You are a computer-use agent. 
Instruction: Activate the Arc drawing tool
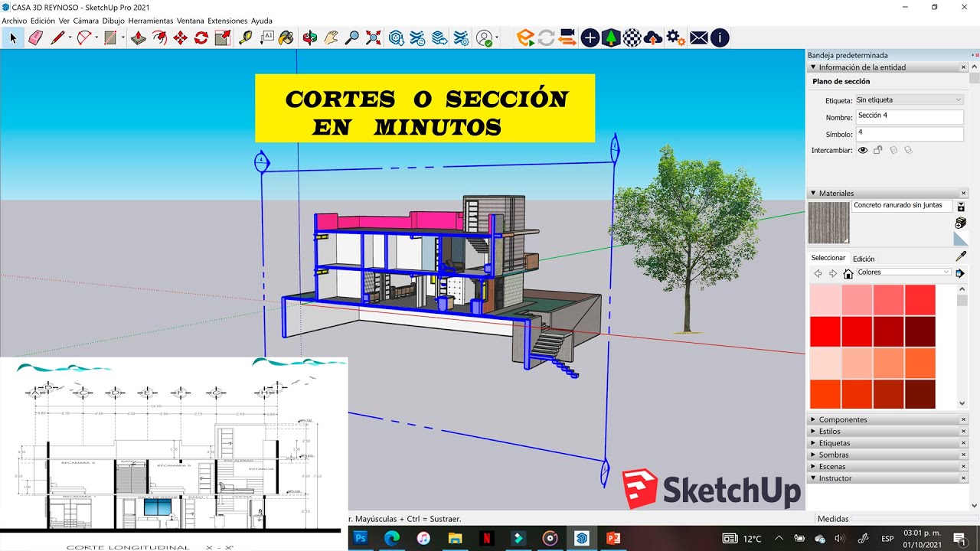click(x=83, y=37)
